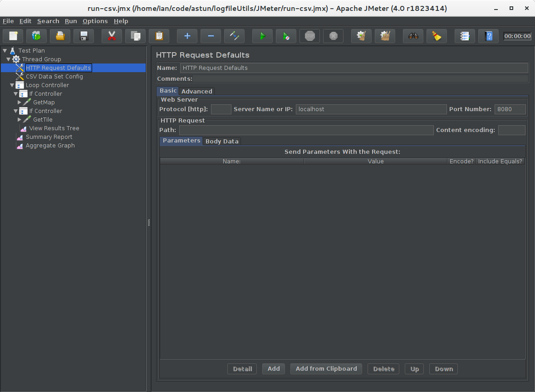Open the Run menu
This screenshot has height=392, width=535.
tap(71, 21)
